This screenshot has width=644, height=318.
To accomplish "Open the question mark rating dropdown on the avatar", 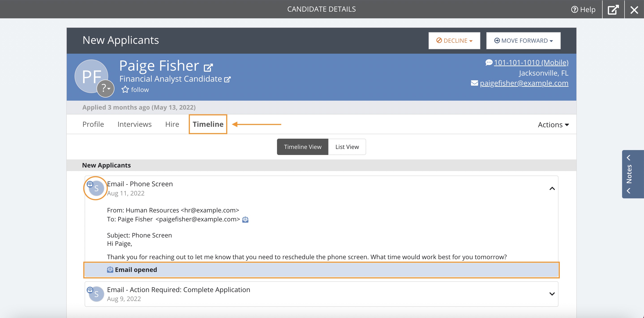I will (105, 88).
